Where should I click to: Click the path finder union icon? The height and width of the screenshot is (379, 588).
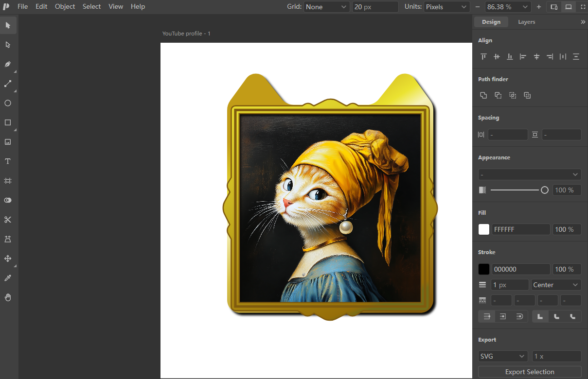[x=483, y=95]
